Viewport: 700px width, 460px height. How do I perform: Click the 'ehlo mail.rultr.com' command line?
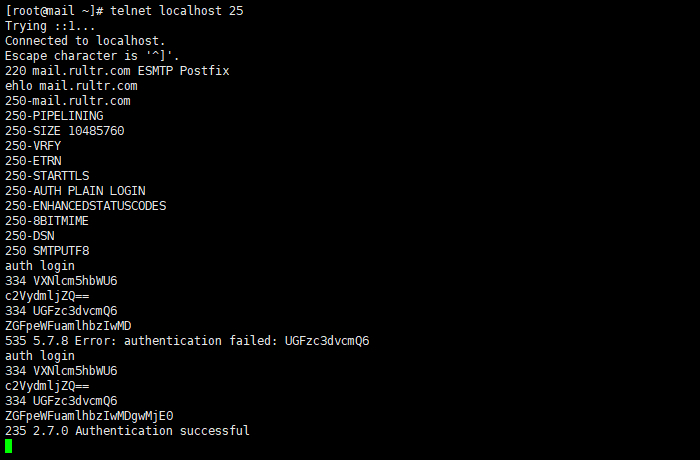point(71,86)
